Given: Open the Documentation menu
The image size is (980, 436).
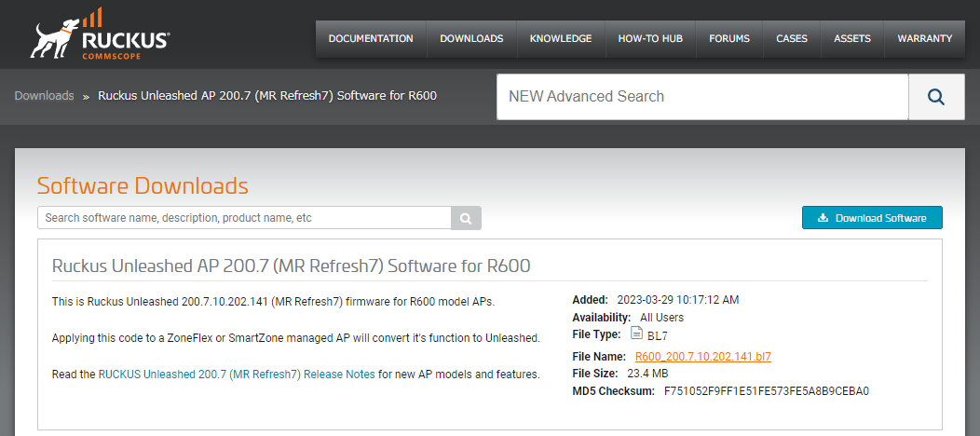Looking at the screenshot, I should click(371, 39).
